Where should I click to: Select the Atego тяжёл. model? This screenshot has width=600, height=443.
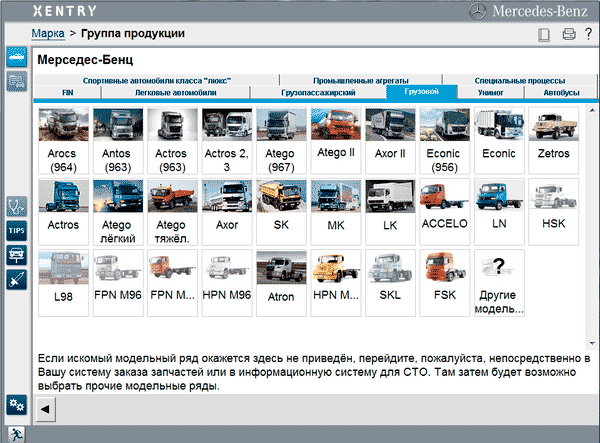tap(172, 212)
